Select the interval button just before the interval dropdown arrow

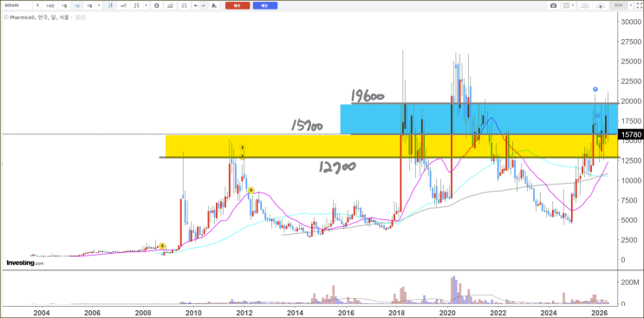coord(89,5)
